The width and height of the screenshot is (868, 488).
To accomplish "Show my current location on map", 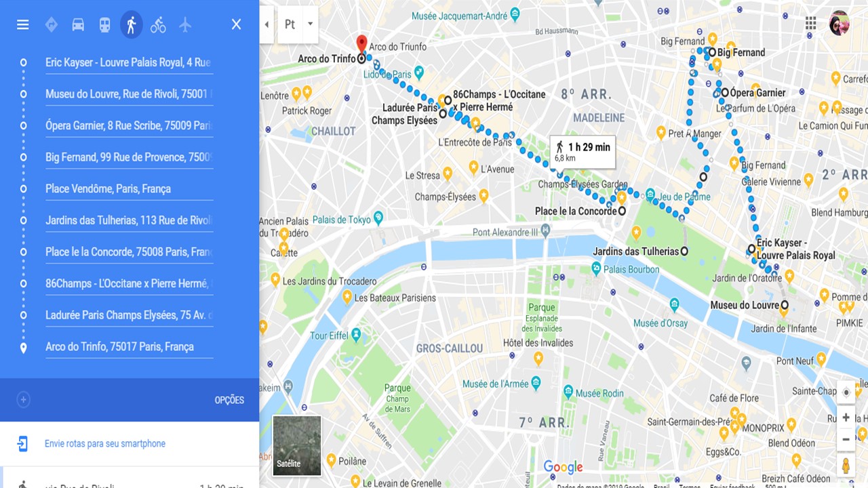I will [846, 392].
